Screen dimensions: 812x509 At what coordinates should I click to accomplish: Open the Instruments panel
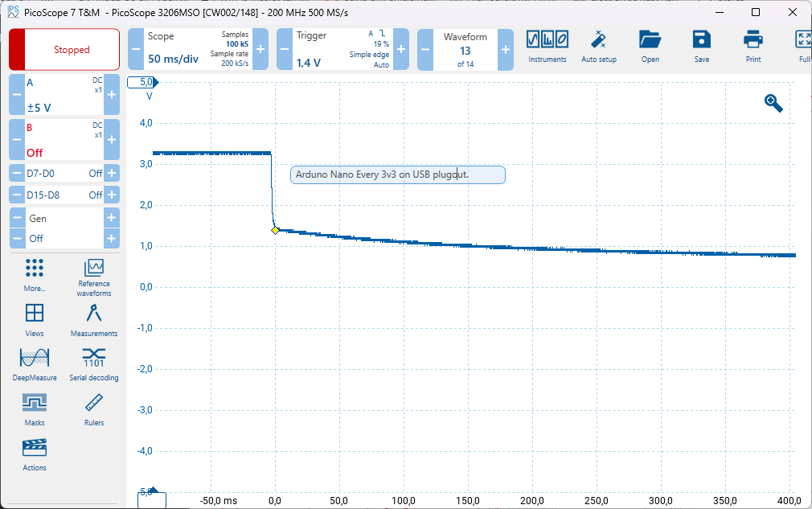point(547,46)
